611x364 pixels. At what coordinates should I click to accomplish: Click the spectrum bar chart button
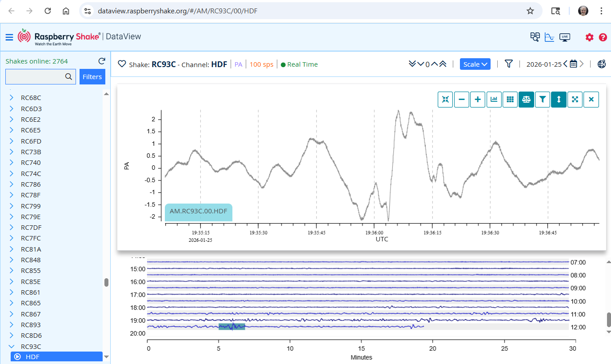tap(494, 100)
